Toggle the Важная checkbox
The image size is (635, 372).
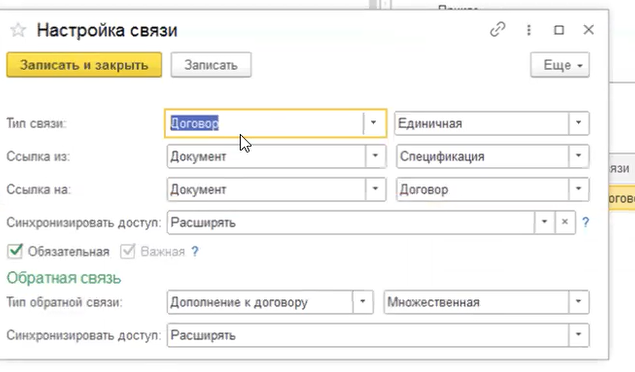[x=128, y=251]
